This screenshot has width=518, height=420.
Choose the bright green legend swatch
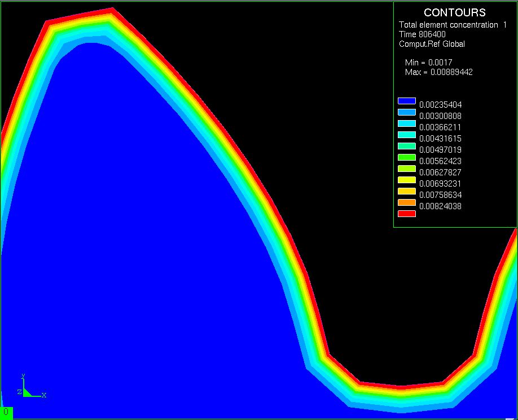[x=406, y=157]
